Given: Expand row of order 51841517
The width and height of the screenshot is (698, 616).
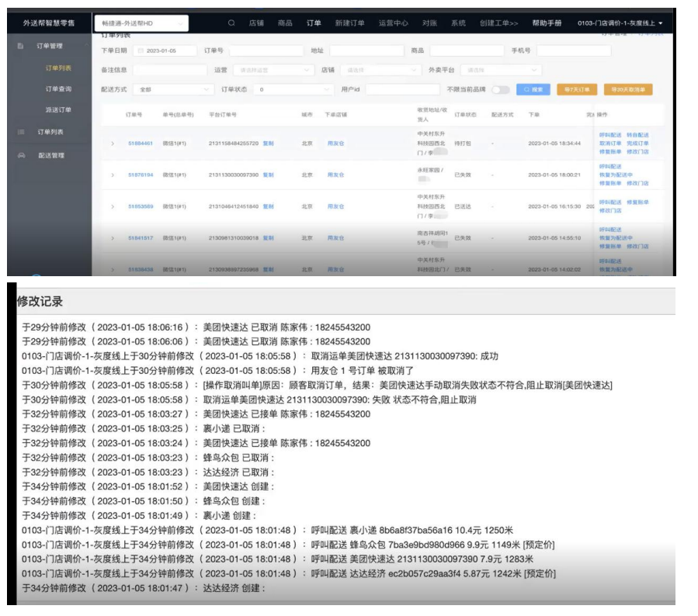Looking at the screenshot, I should pos(113,238).
